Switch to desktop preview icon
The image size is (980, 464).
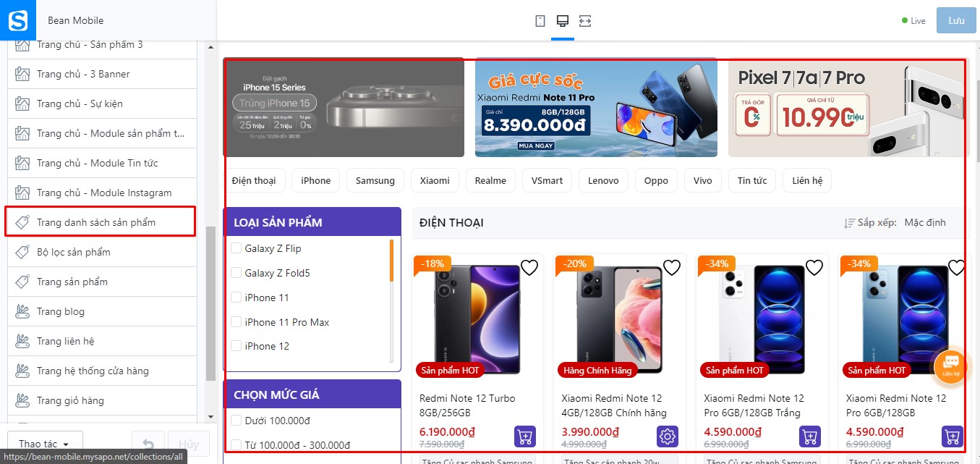(562, 21)
